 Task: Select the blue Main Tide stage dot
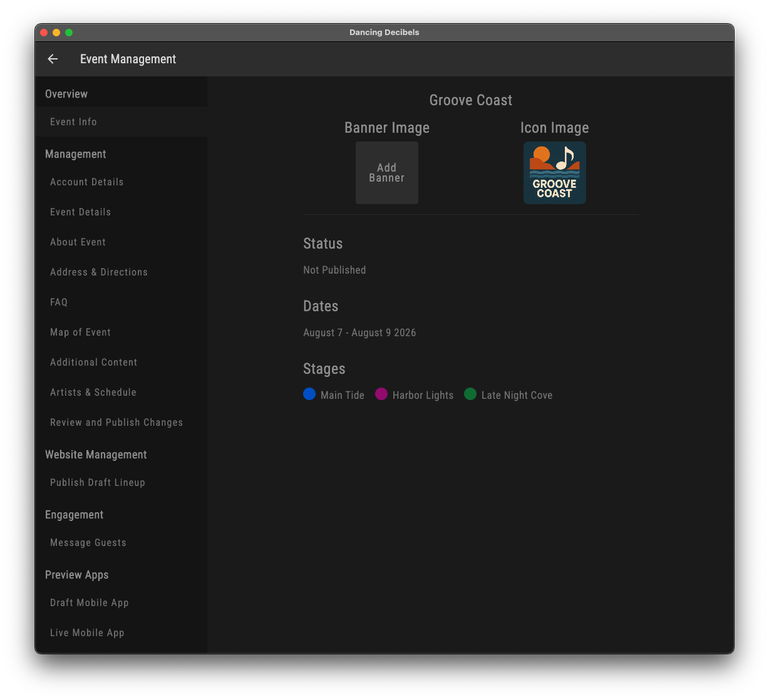(x=309, y=394)
